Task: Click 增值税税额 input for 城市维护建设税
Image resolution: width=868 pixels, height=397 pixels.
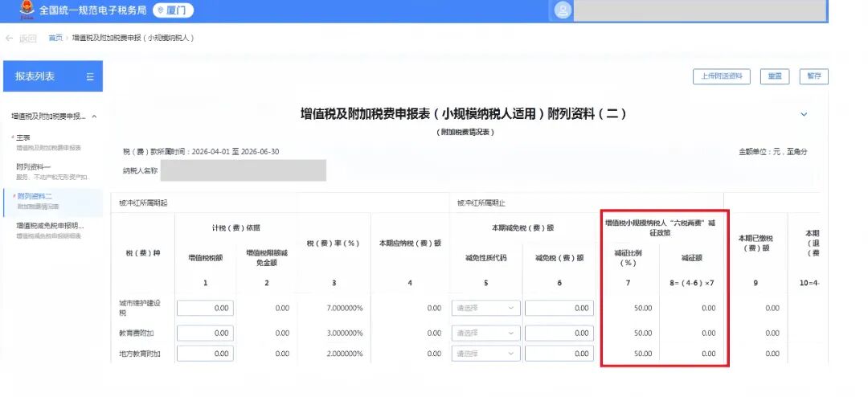Action: tap(205, 308)
